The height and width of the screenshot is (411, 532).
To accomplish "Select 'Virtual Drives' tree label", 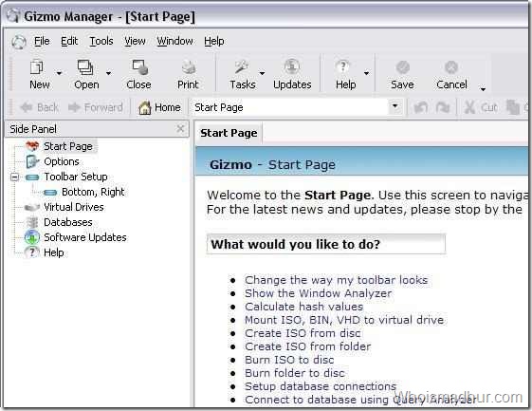I will click(74, 207).
